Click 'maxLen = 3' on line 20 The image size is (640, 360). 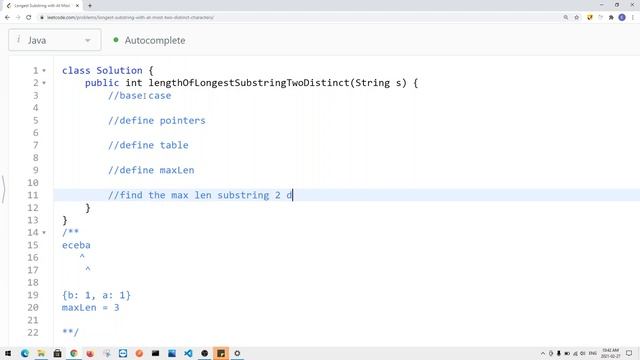91,308
